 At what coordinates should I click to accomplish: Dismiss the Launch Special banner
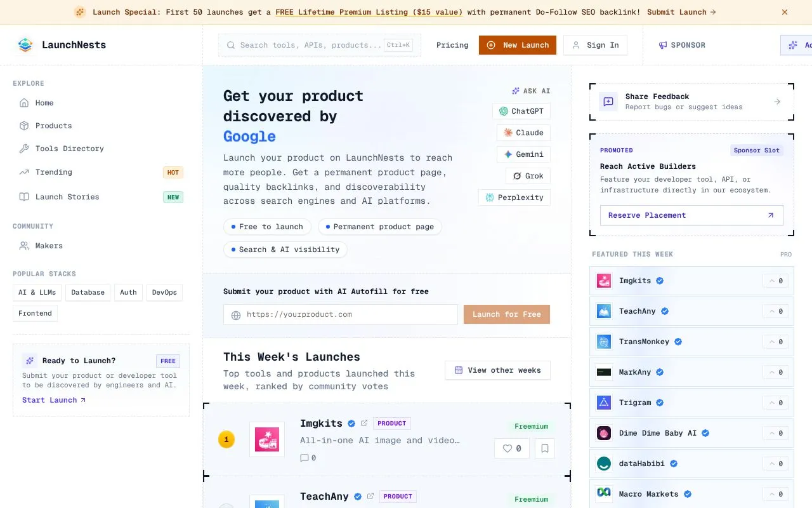(x=785, y=12)
